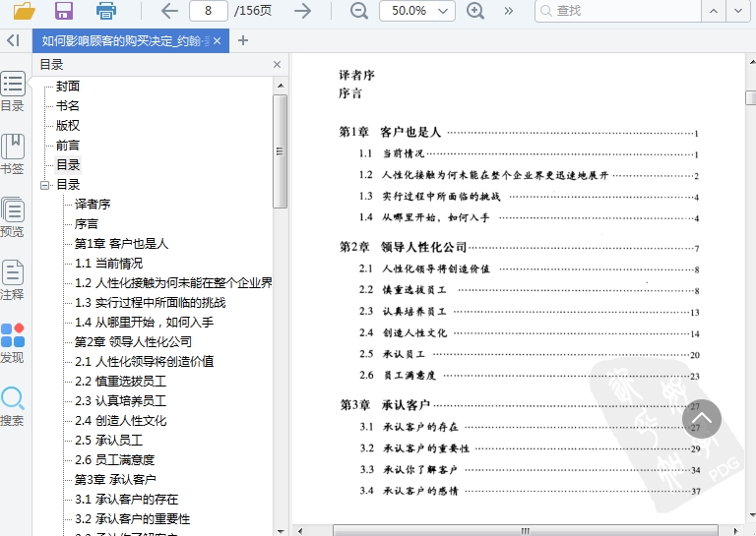Show more toolbar options with double chevron
The height and width of the screenshot is (536, 756).
[508, 11]
